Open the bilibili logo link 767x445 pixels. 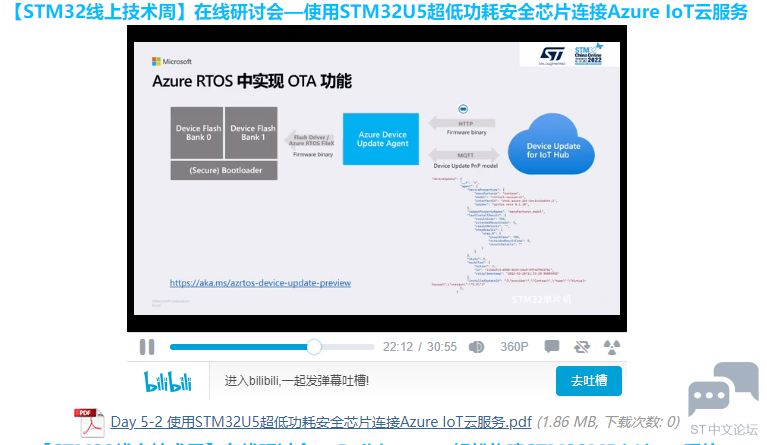(x=167, y=381)
